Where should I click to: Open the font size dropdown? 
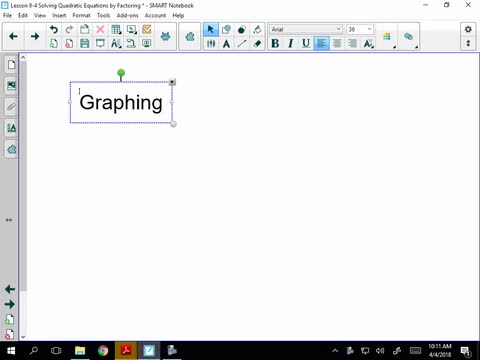[x=360, y=29]
